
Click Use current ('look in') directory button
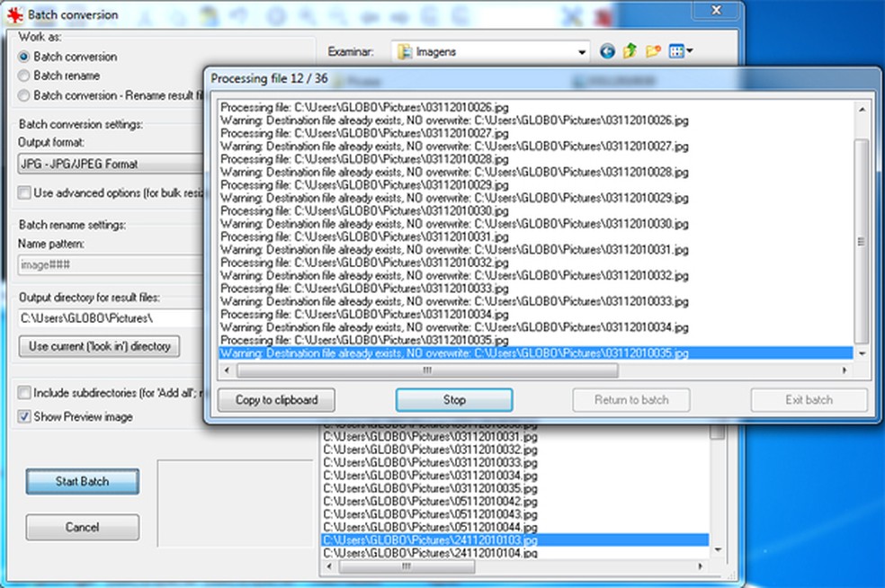99,346
